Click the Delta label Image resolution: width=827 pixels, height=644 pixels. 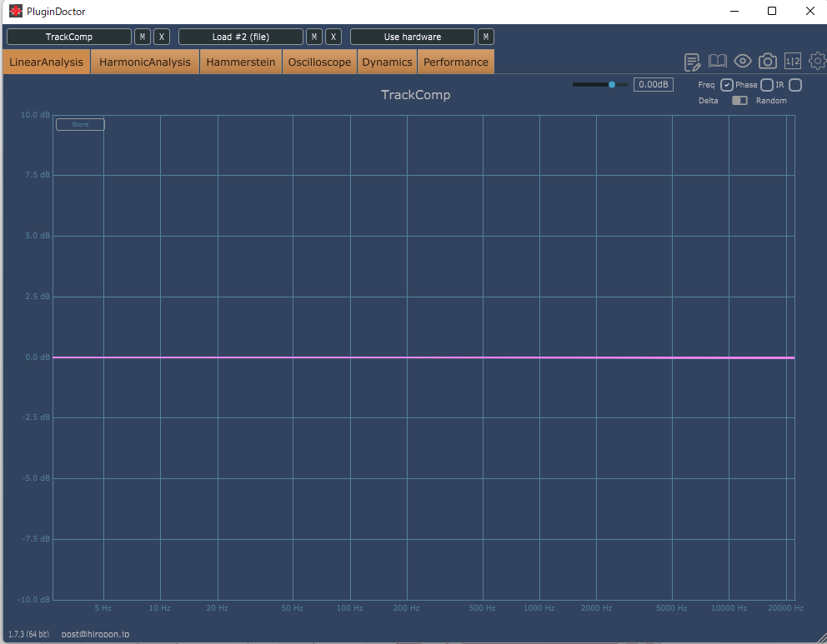point(709,101)
